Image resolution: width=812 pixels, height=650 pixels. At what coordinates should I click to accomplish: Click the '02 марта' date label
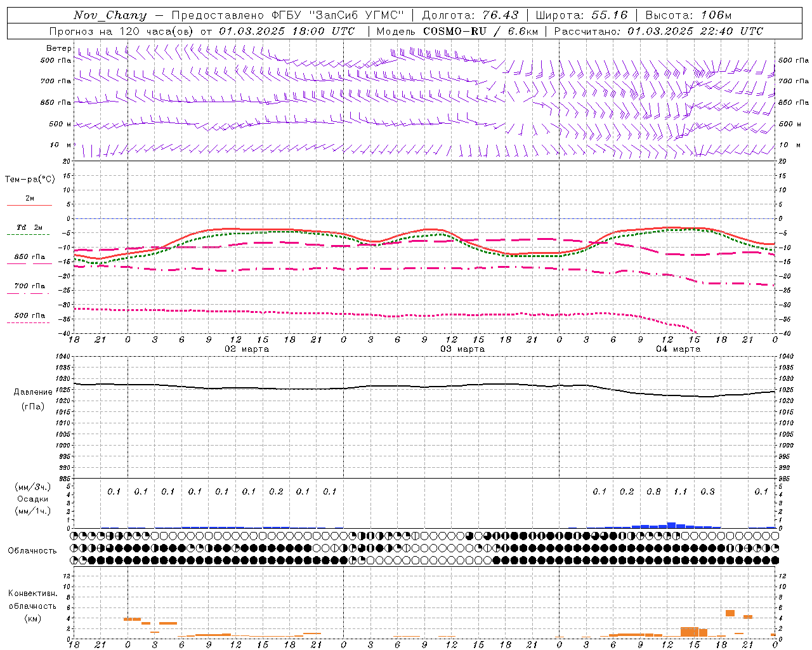(247, 349)
